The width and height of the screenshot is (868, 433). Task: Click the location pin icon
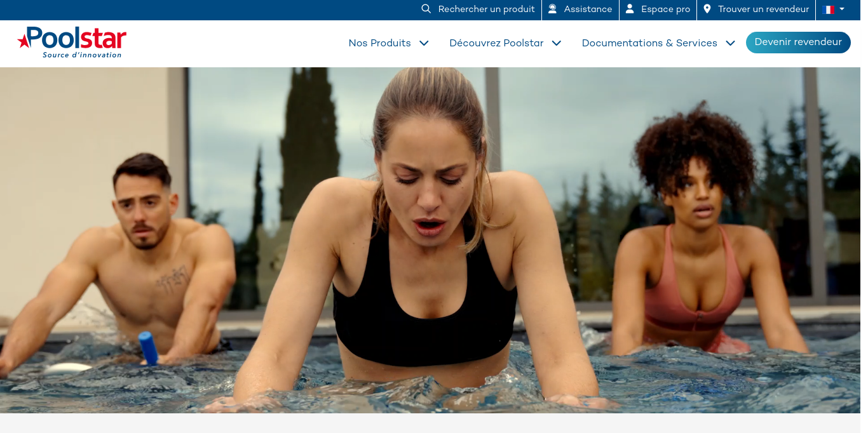[707, 9]
